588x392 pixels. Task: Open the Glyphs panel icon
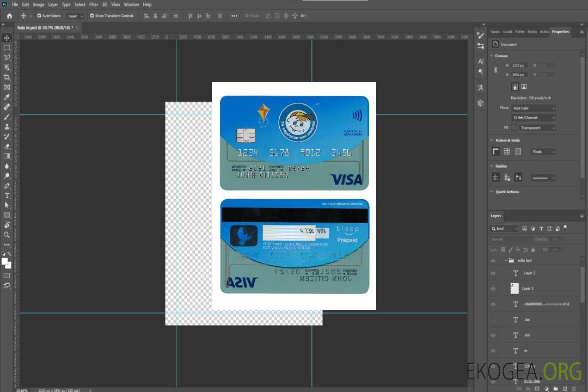(x=481, y=88)
